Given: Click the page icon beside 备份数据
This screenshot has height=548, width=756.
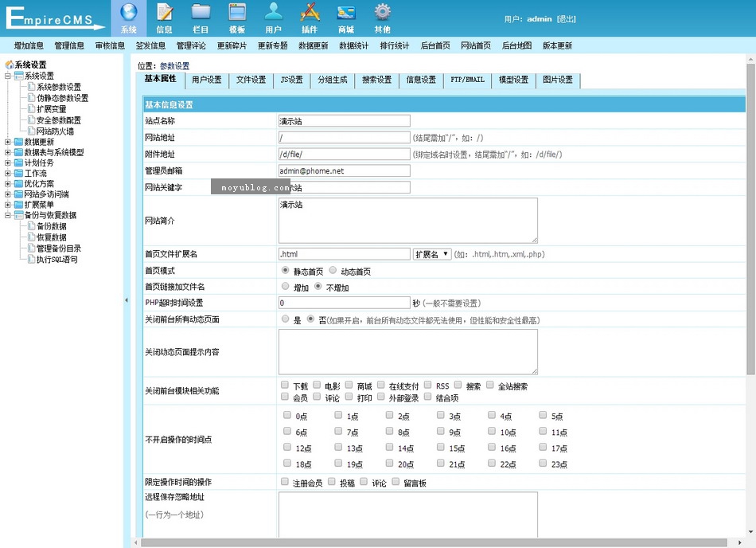Looking at the screenshot, I should [31, 225].
